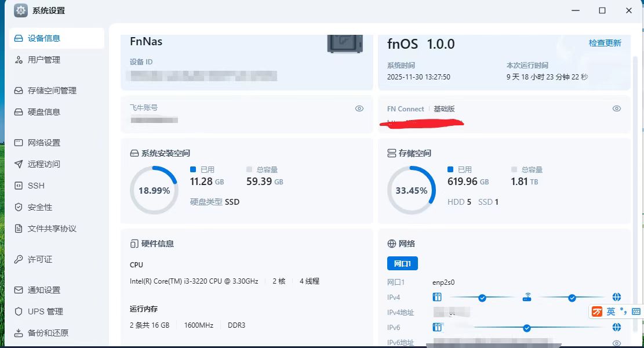Screen dimensions: 644x348
Task: Click the 用户管理 person icon
Action: (x=19, y=60)
